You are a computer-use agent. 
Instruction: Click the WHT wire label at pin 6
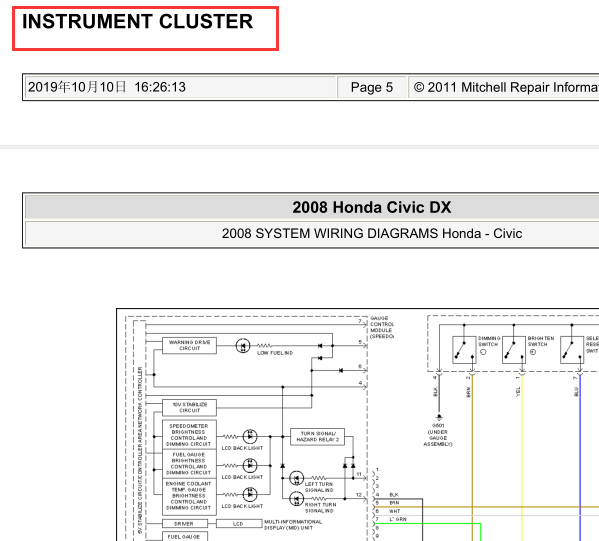[x=395, y=511]
